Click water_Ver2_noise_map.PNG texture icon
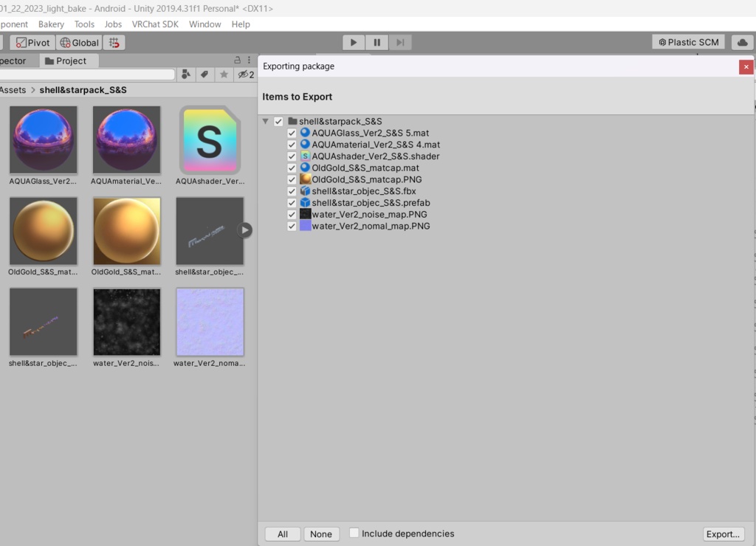 point(305,214)
